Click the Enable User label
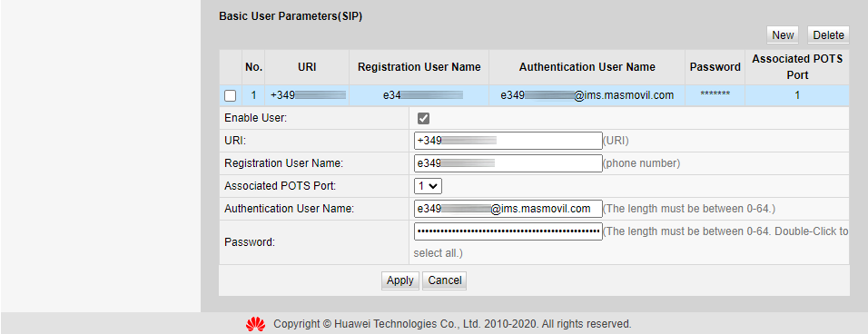Image resolution: width=868 pixels, height=334 pixels. coord(256,118)
